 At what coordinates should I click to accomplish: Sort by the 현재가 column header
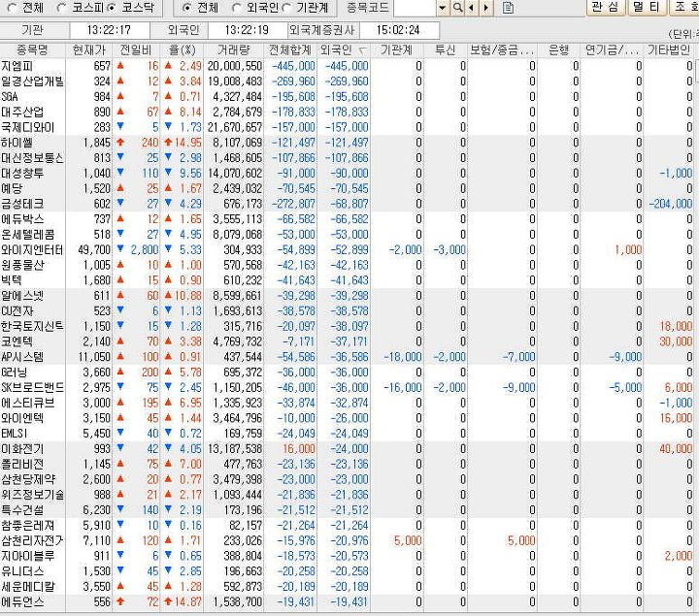coord(89,50)
